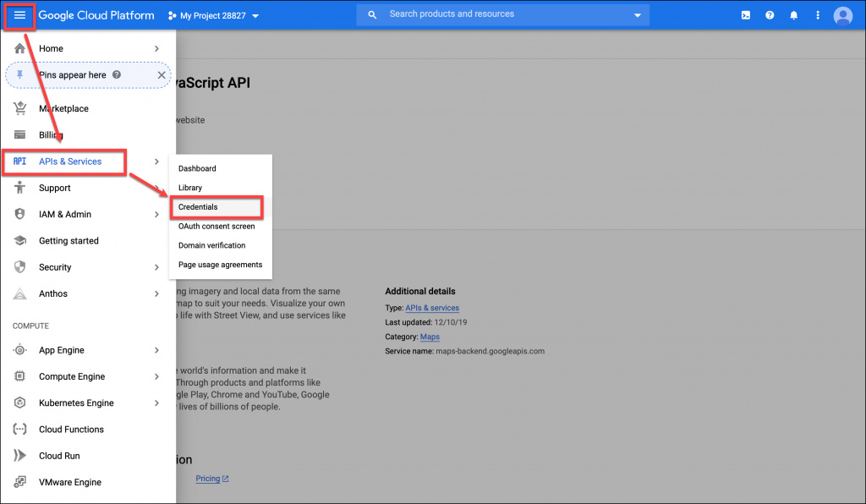Select Credentials from the submenu

point(198,207)
